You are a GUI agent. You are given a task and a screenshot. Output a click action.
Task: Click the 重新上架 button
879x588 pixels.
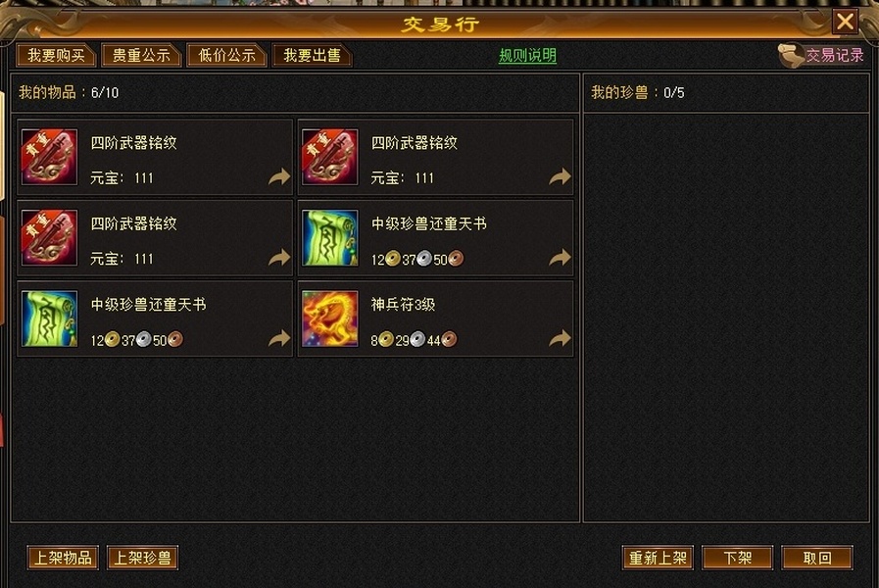658,558
